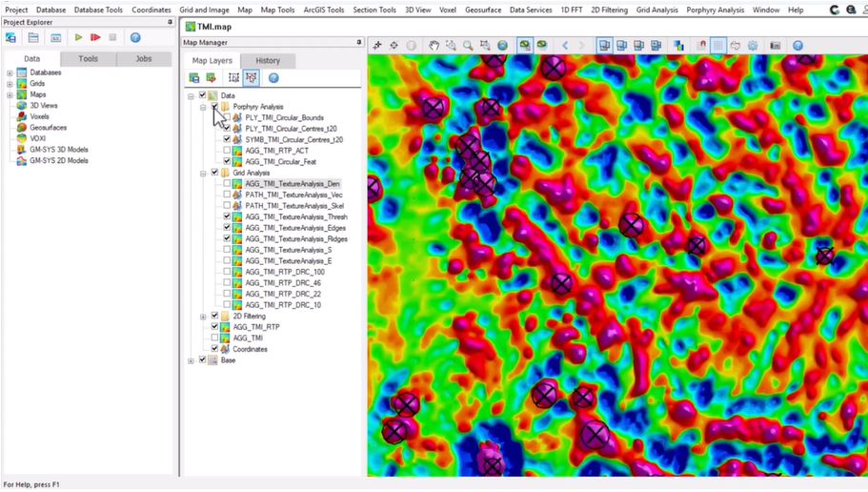
Task: Select the VOXI item in Project Explorer
Action: (x=38, y=138)
